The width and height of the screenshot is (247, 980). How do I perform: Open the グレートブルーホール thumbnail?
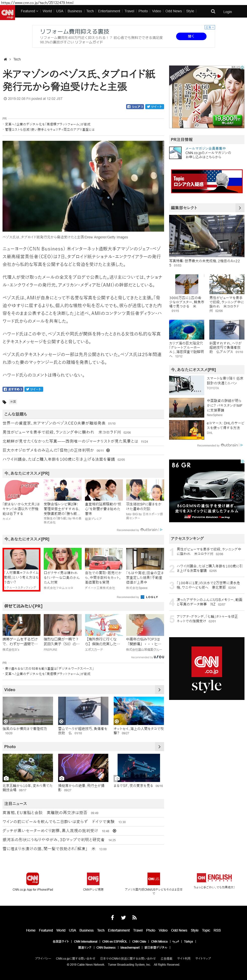pos(187,330)
